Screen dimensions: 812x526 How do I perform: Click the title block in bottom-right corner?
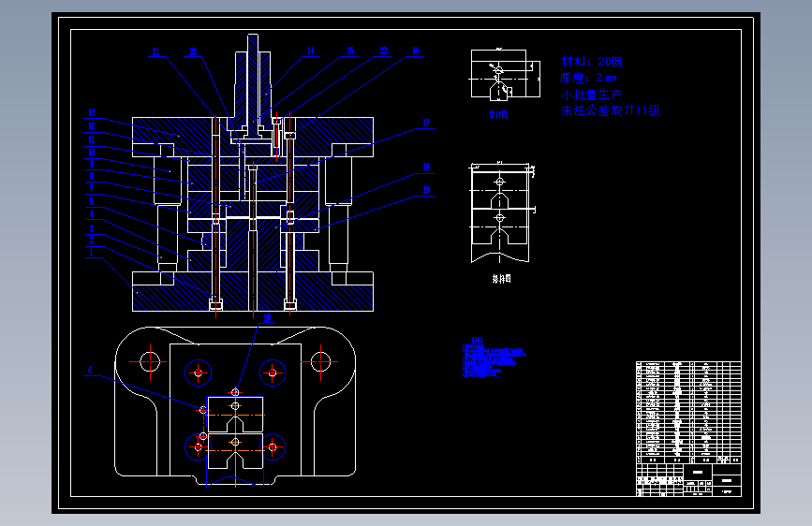pyautogui.click(x=688, y=480)
